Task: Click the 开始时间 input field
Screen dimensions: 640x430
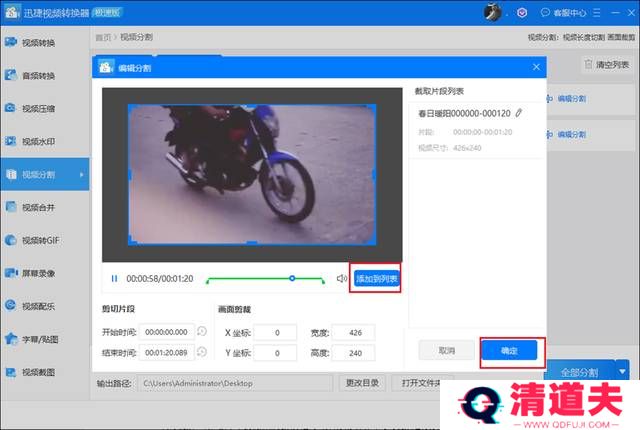Action: click(167, 332)
